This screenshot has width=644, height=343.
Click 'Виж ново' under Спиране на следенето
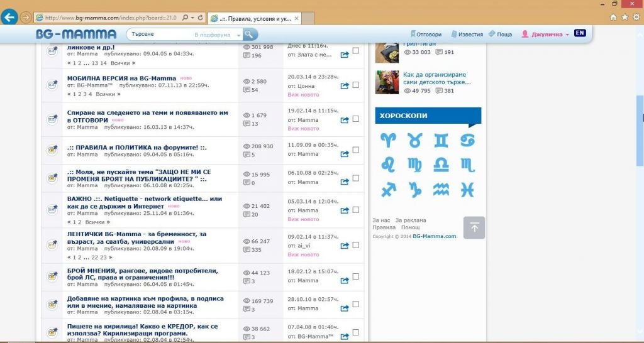[x=303, y=129]
